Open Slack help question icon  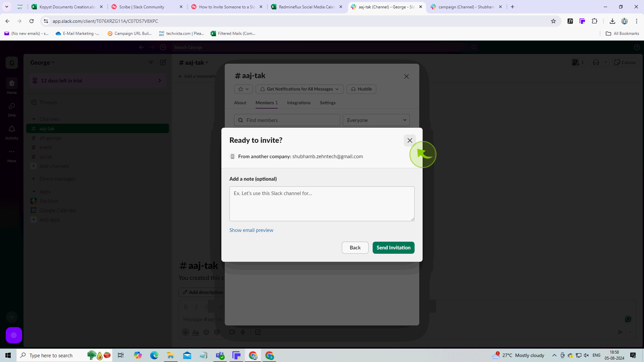tap(637, 47)
